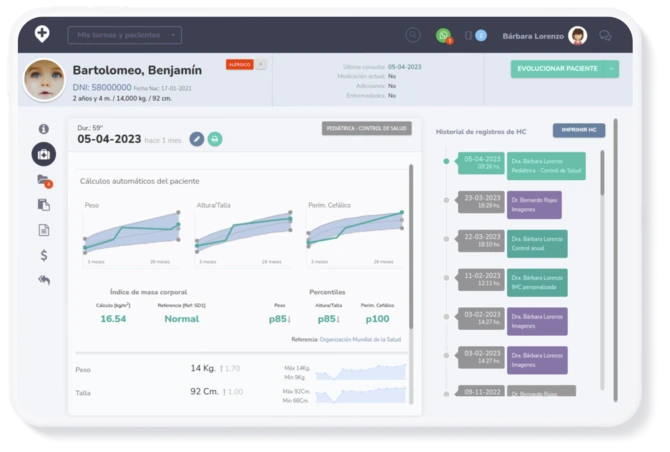Expand the 'Mis turnos y pacientes' dropdown
This screenshot has height=452, width=670.
tap(125, 35)
